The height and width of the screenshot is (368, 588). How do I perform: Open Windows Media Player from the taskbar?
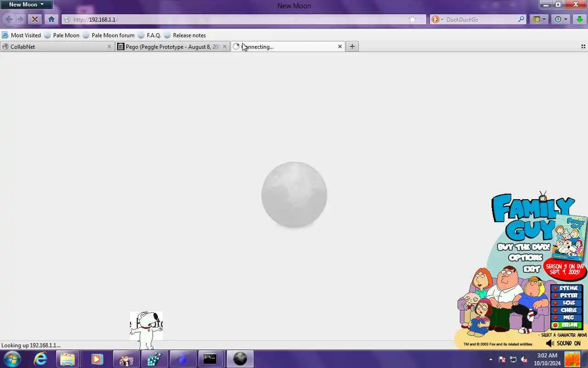click(x=97, y=359)
